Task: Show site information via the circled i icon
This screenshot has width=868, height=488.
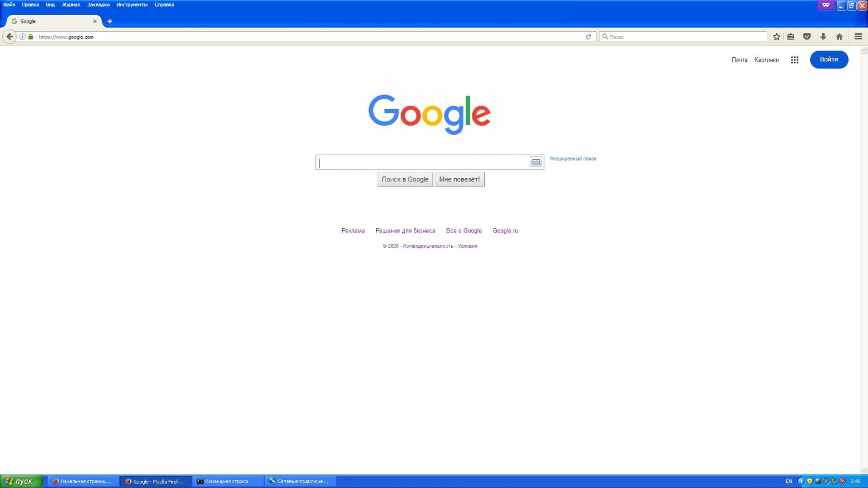Action: pyautogui.click(x=23, y=37)
